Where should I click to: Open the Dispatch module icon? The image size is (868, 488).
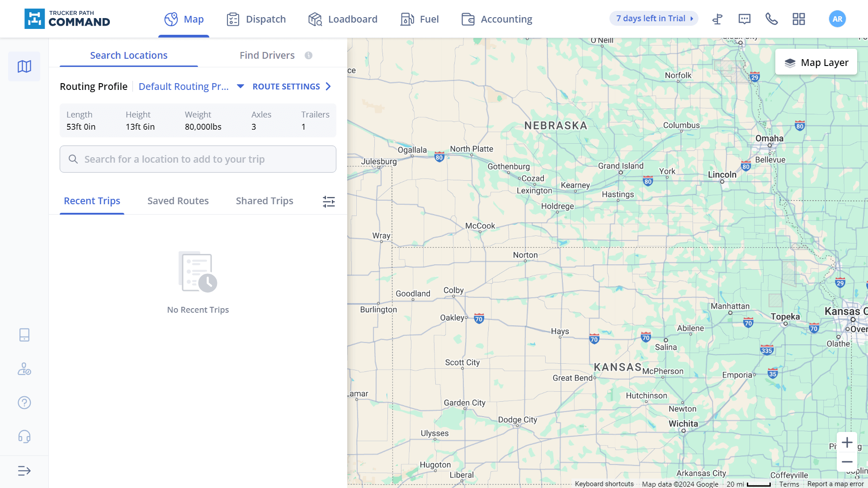(234, 19)
